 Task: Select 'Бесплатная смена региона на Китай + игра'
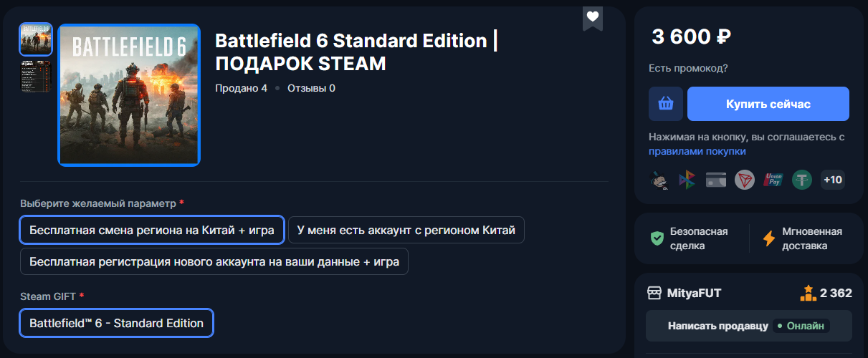click(152, 231)
